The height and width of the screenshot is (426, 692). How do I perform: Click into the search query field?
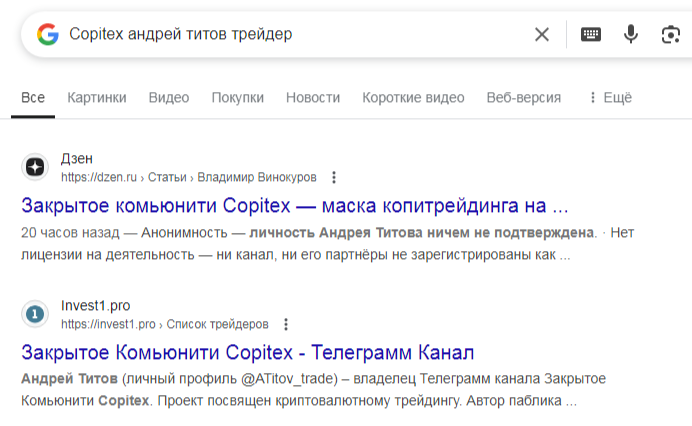290,35
